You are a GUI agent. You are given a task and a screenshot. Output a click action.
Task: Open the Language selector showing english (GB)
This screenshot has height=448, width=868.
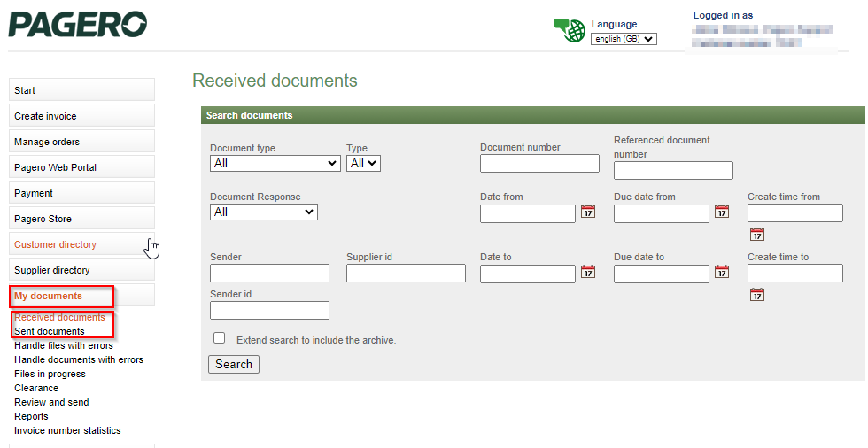pyautogui.click(x=624, y=39)
